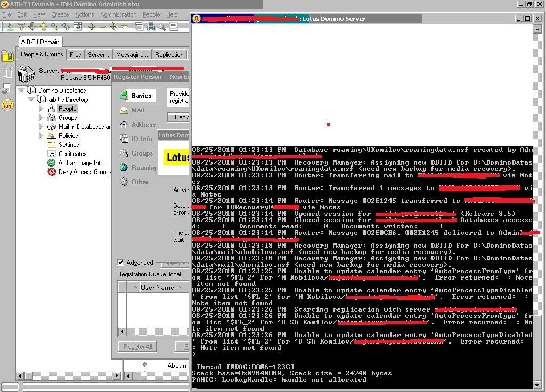The height and width of the screenshot is (392, 546).
Task: Select the People & Groups tab
Action: 42,54
